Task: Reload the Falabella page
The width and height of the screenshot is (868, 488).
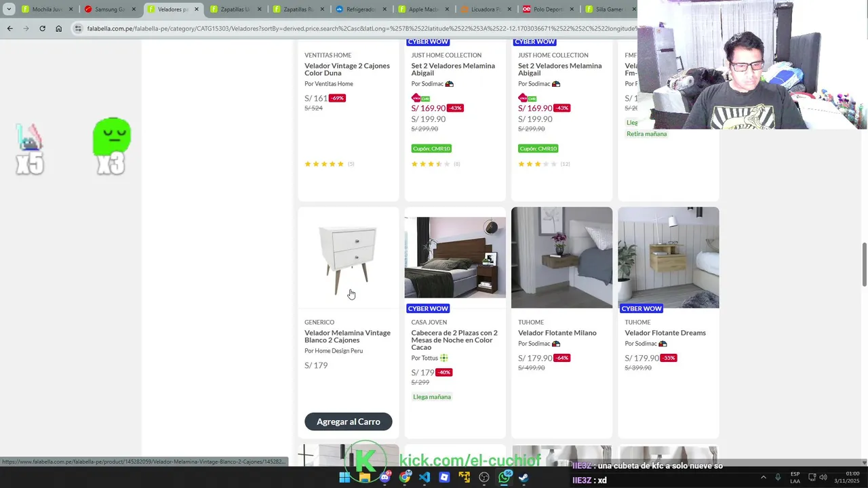Action: [x=42, y=28]
